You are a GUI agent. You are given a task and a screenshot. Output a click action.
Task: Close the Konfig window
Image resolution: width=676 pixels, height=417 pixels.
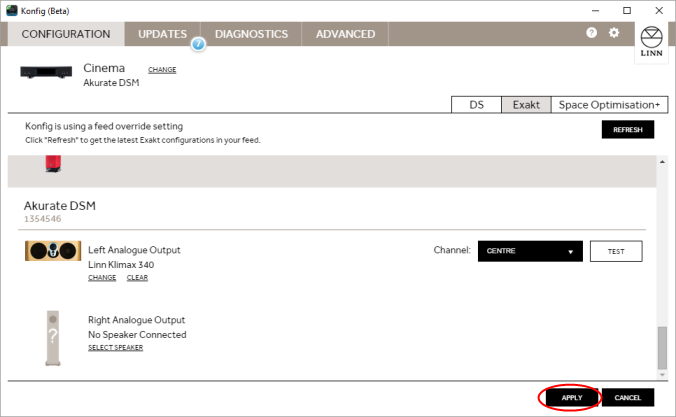[659, 11]
